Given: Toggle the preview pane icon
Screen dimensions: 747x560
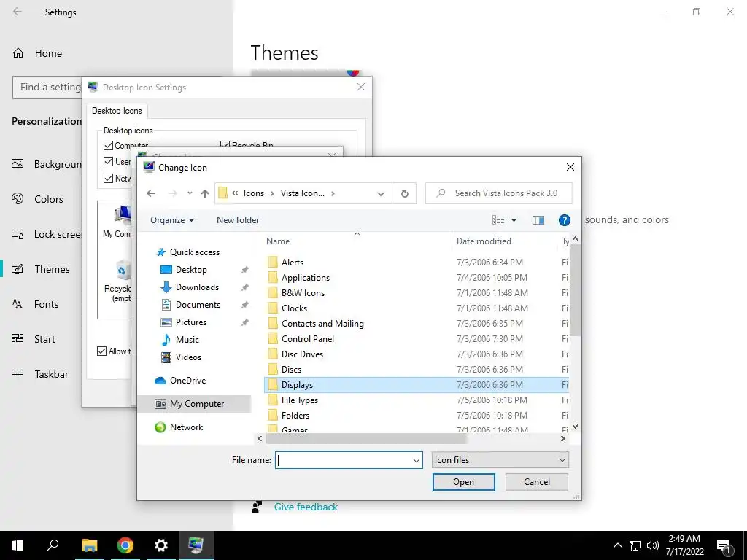Looking at the screenshot, I should pyautogui.click(x=538, y=220).
